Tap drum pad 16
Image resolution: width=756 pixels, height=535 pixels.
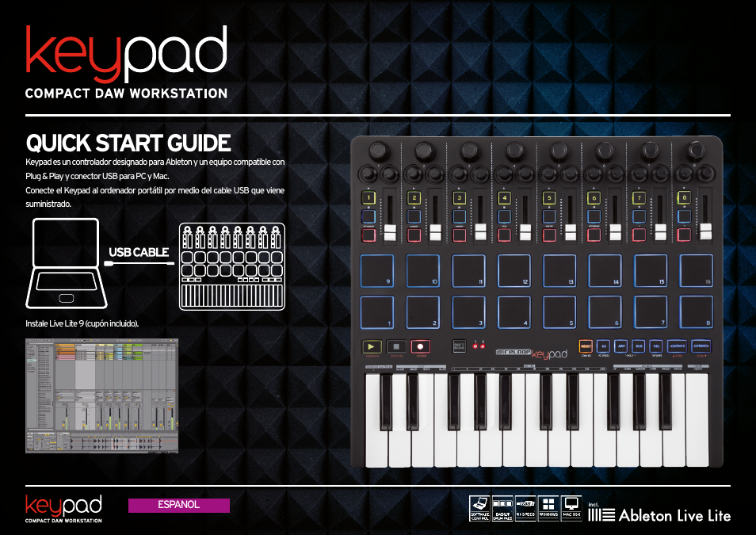[697, 271]
